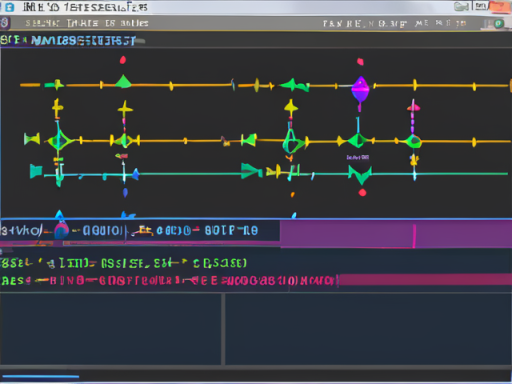This screenshot has height=384, width=512.
Task: Click the teal square icon left of bottom track
Action: (36, 171)
